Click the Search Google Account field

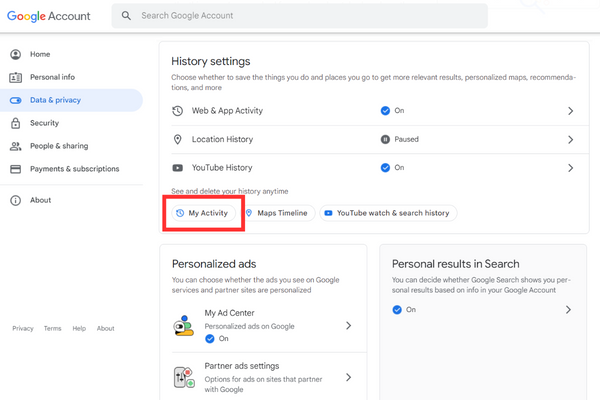click(x=300, y=16)
